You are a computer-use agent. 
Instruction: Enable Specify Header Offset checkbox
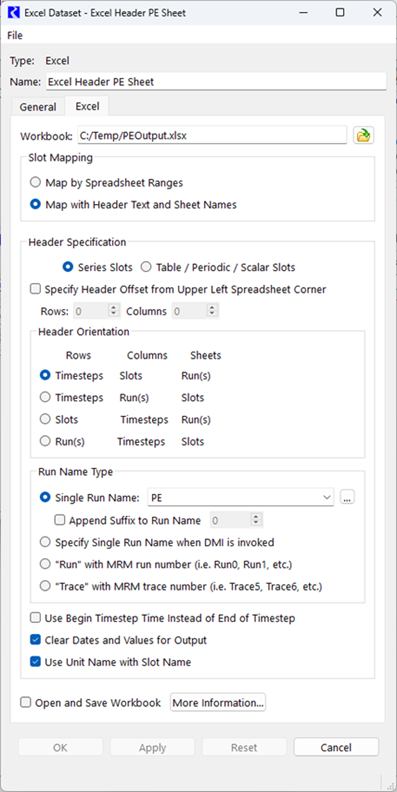click(x=35, y=289)
